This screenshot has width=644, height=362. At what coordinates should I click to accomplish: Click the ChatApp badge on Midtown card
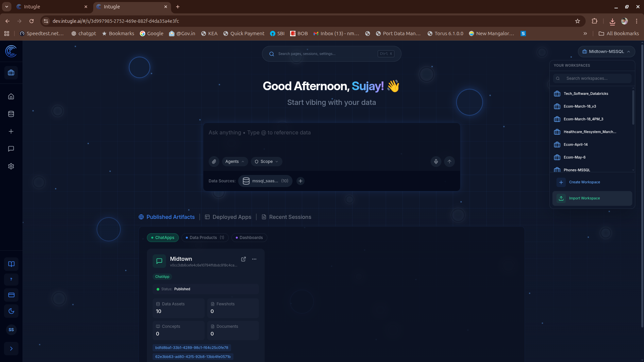pos(162,277)
